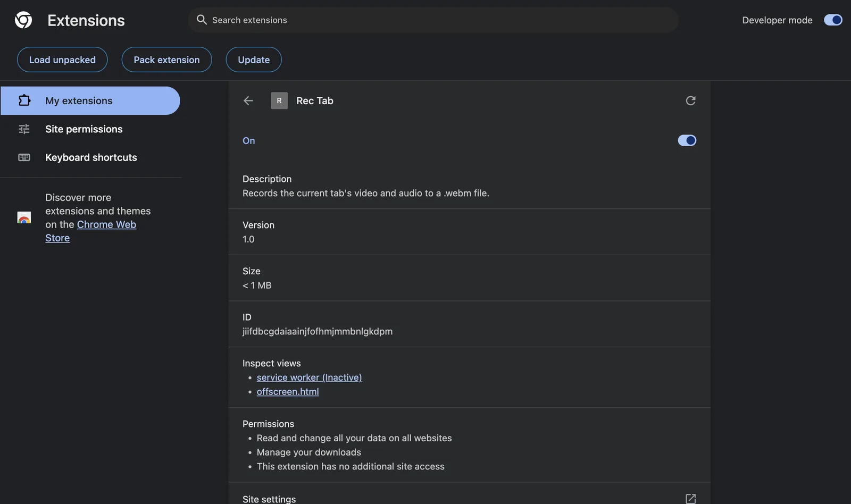Click the Update button
The height and width of the screenshot is (504, 851).
tap(254, 60)
